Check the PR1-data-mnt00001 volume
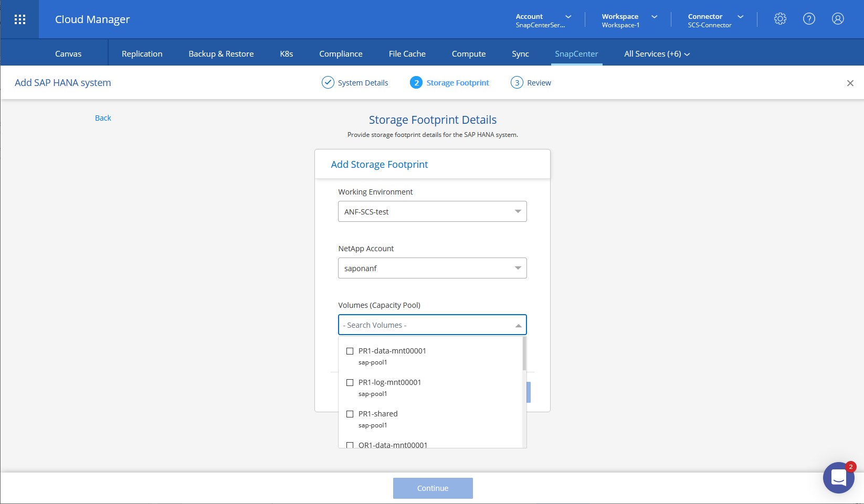The image size is (864, 504). click(350, 351)
